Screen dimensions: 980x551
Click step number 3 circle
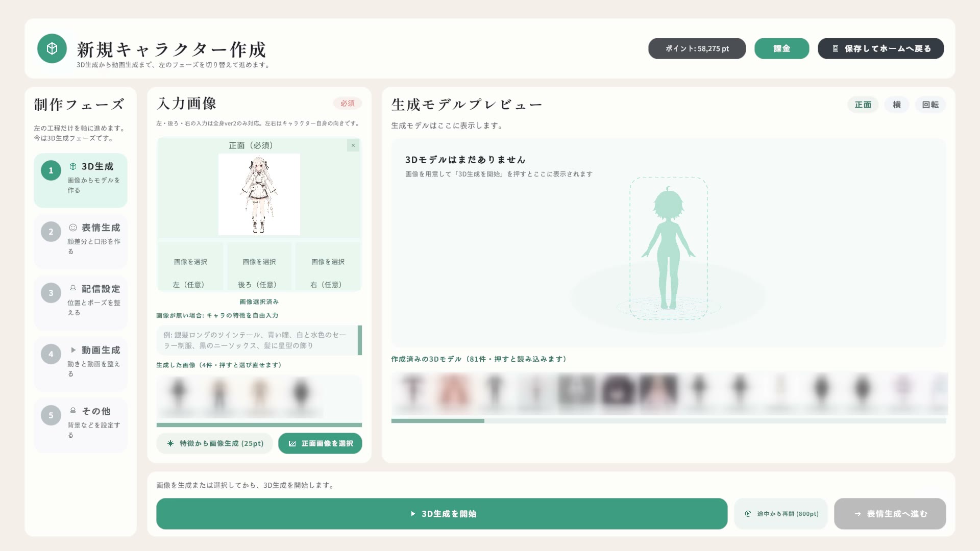tap(51, 293)
